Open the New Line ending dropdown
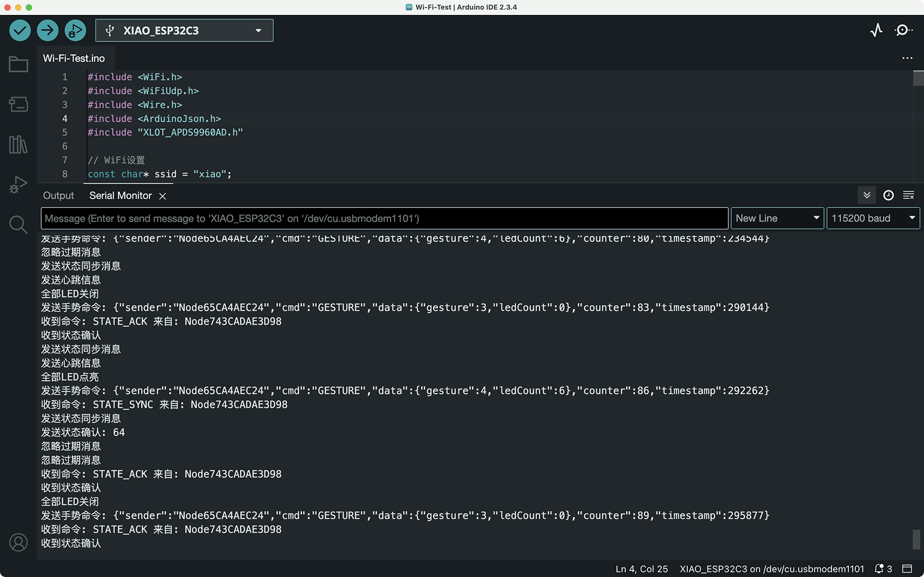This screenshot has height=577, width=924. coord(777,218)
